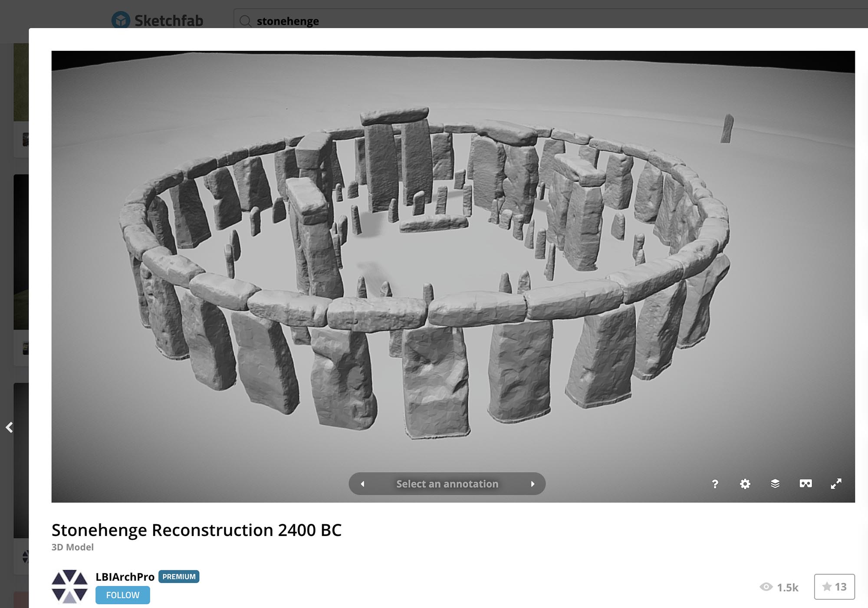Image resolution: width=868 pixels, height=608 pixels.
Task: Click the search magnifier icon
Action: tap(246, 20)
